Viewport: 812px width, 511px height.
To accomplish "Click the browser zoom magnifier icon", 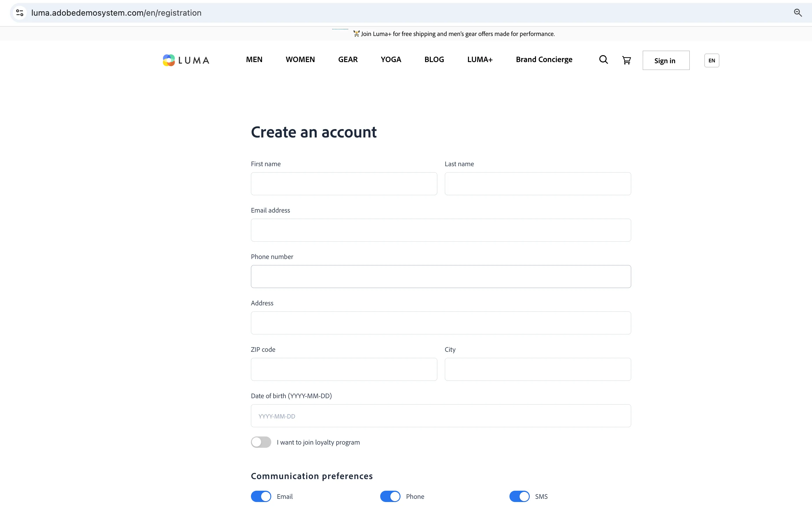I will (x=798, y=13).
